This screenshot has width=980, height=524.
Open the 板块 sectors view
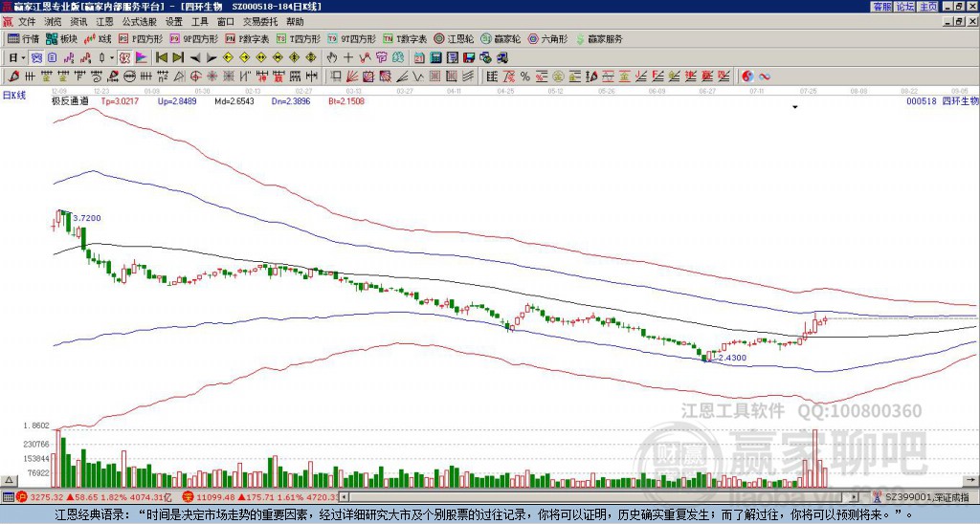pyautogui.click(x=61, y=38)
